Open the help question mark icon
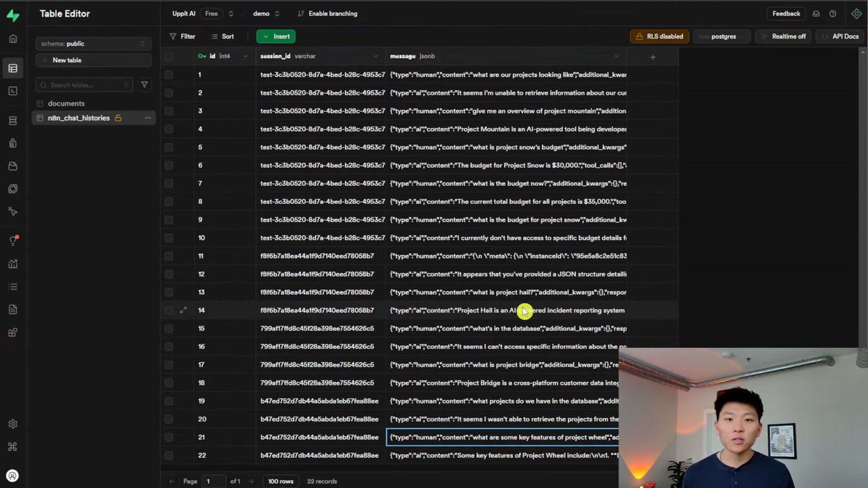The width and height of the screenshot is (868, 488). click(x=832, y=14)
